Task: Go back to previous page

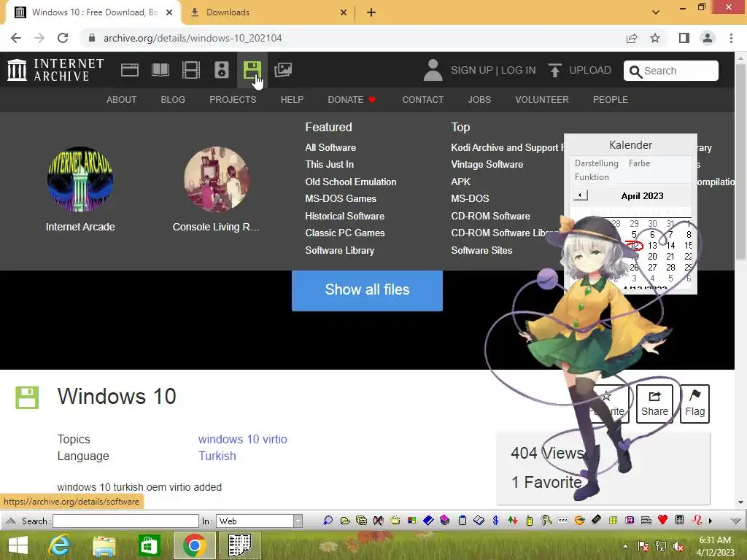Action: 16,38
